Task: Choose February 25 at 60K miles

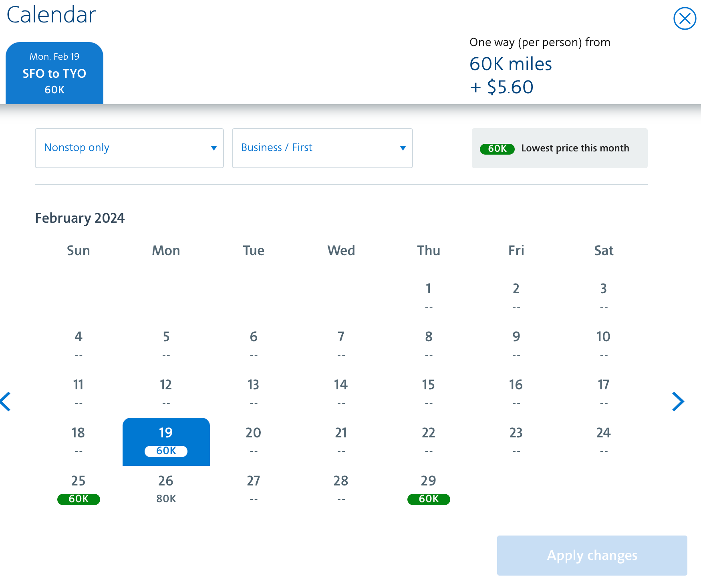Action: coord(79,489)
